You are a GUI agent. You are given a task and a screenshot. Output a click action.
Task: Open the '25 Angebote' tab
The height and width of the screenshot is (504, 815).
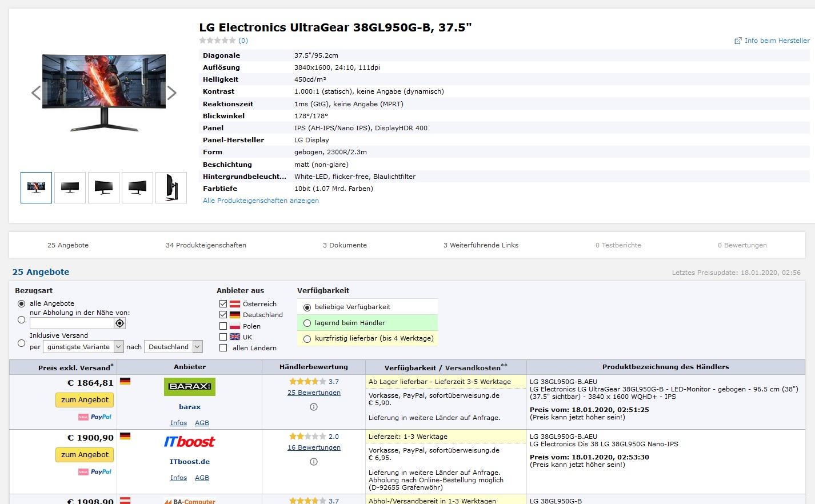coord(68,245)
